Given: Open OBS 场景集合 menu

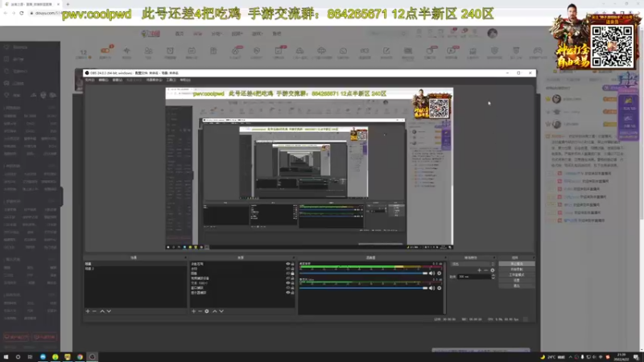Looking at the screenshot, I should coord(154,80).
